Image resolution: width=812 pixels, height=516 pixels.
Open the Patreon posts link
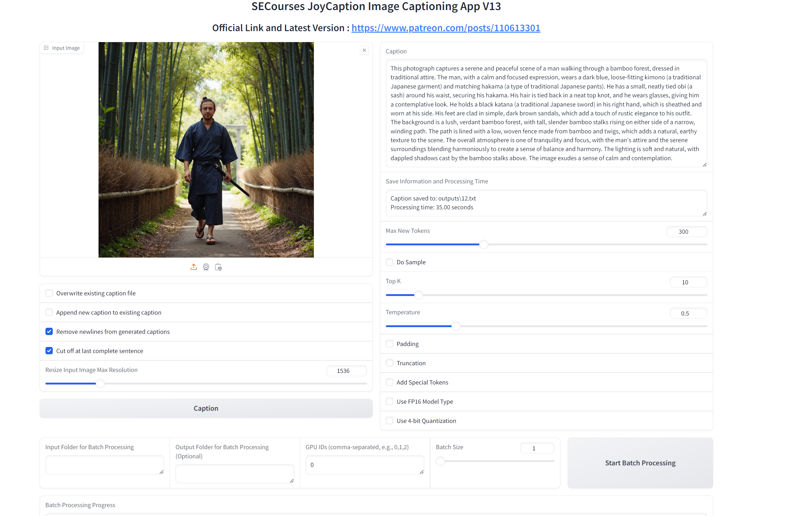click(x=445, y=28)
